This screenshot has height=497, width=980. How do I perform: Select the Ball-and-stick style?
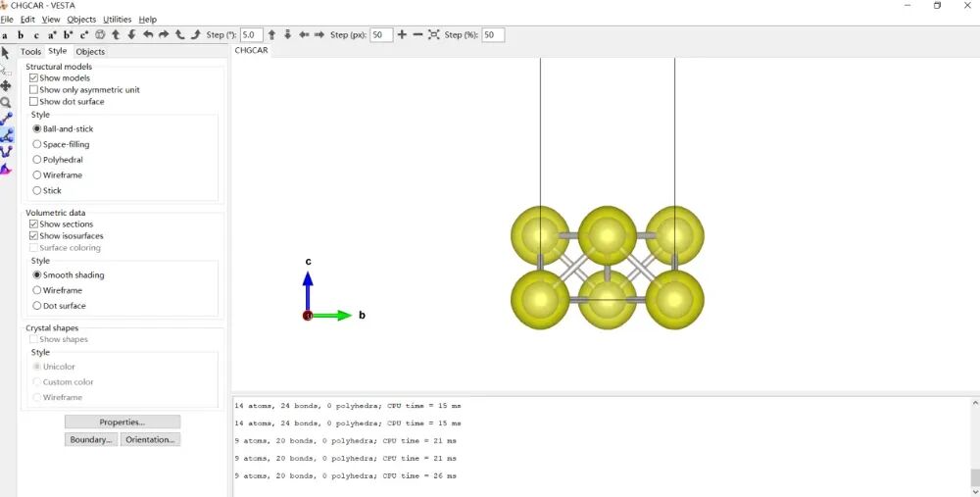37,128
